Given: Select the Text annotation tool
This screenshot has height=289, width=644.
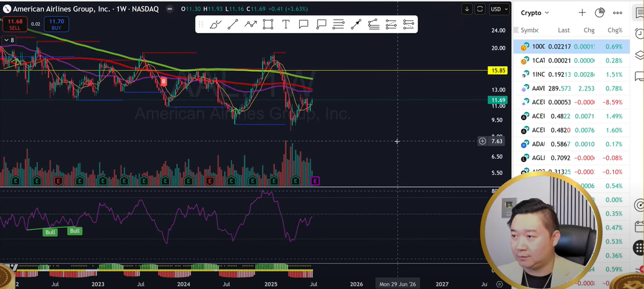Looking at the screenshot, I should coord(286,24).
